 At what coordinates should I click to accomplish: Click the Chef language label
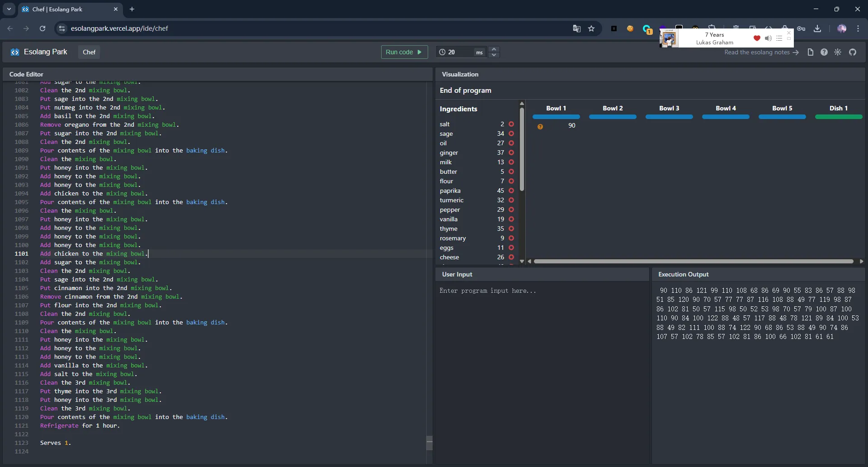click(89, 52)
